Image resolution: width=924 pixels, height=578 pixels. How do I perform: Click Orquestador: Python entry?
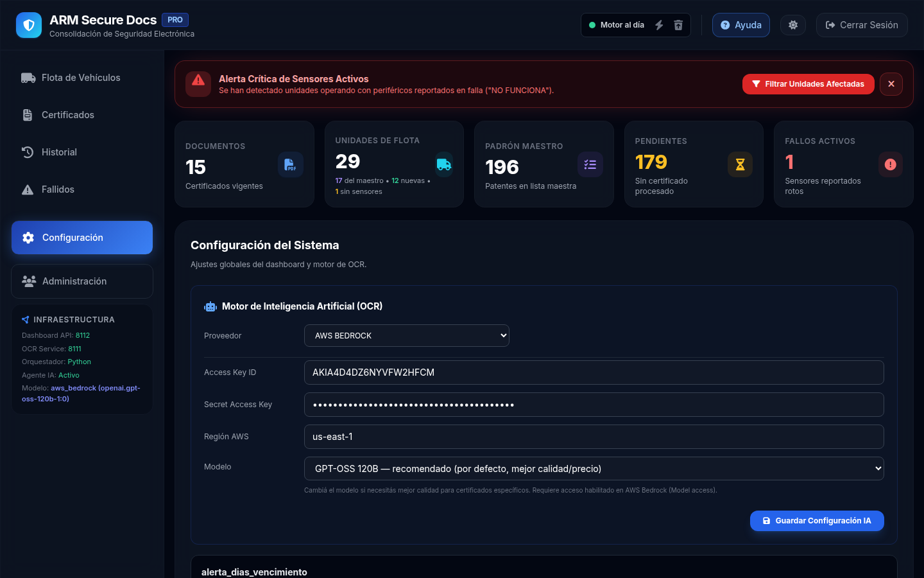56,362
